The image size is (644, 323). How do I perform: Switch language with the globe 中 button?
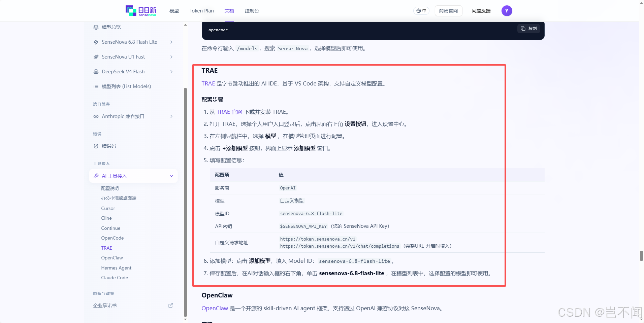click(x=421, y=11)
